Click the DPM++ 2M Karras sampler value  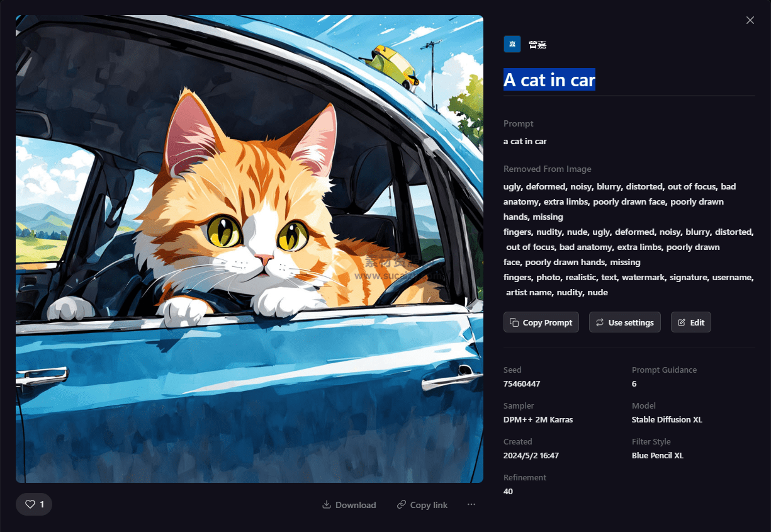[x=538, y=419]
